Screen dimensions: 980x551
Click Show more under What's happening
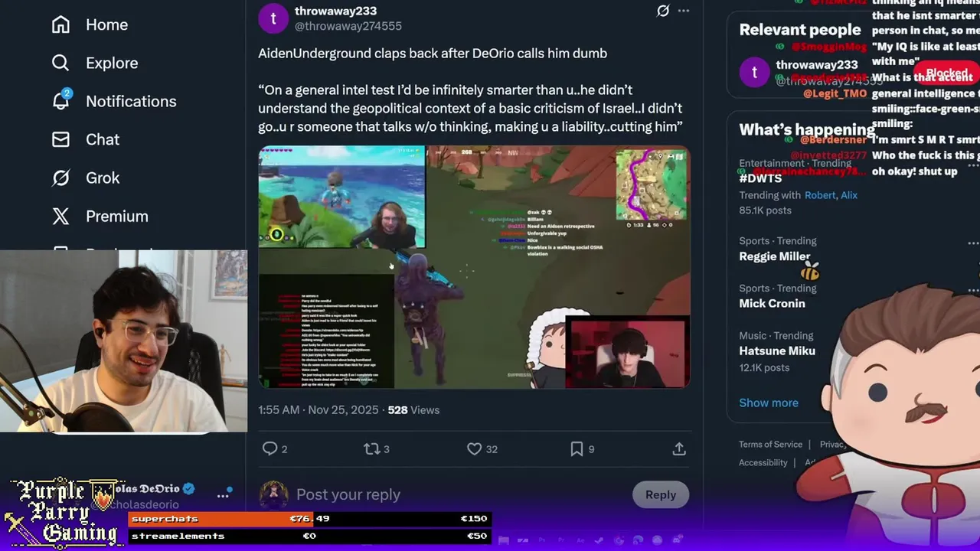(x=769, y=403)
